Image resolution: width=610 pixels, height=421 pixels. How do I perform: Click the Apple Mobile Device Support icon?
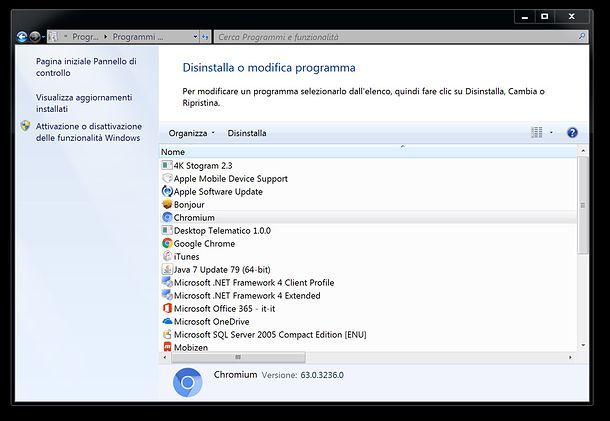[x=167, y=179]
